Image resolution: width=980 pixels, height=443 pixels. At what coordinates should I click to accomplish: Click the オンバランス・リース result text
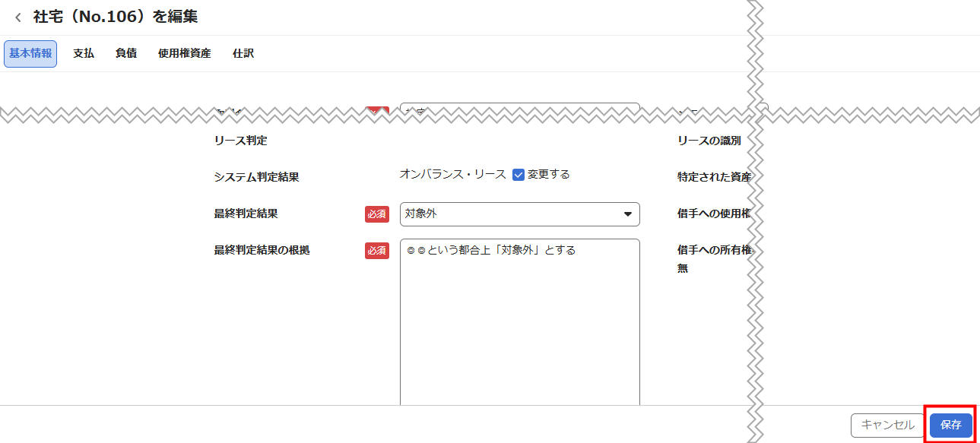pyautogui.click(x=453, y=175)
